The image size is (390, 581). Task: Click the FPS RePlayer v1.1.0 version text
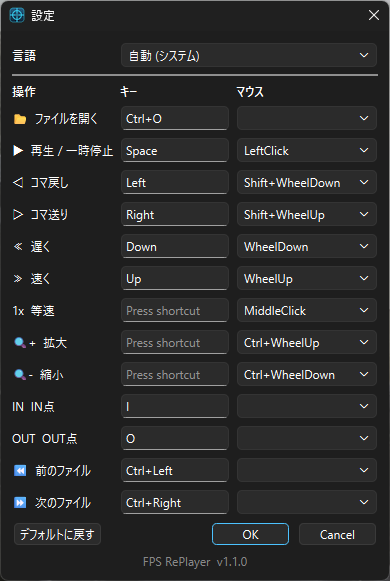tap(195, 562)
